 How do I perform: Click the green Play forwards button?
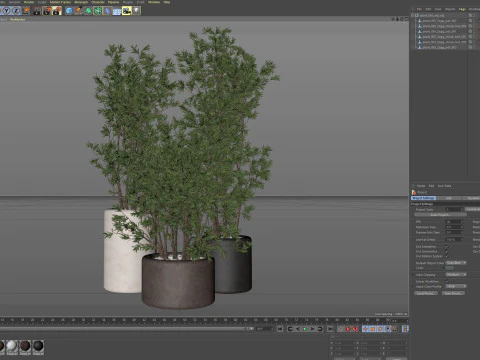click(x=305, y=329)
